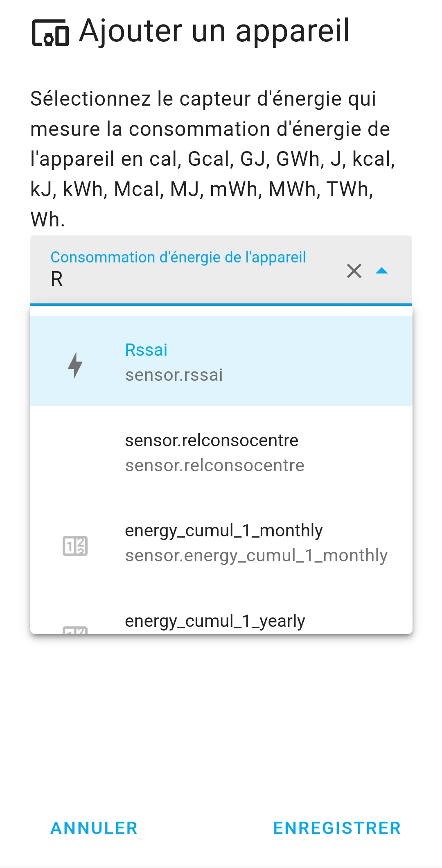Click the Ajouter un appareil heading
442x868 pixels.
coord(214,31)
